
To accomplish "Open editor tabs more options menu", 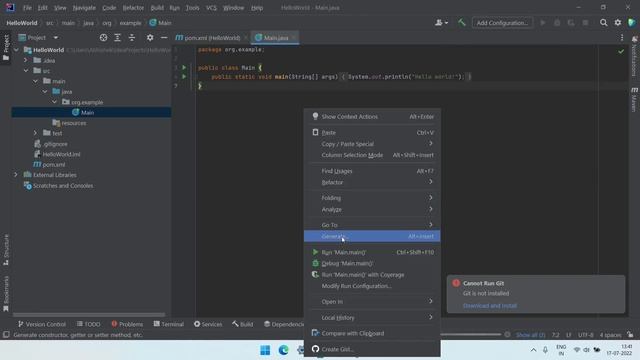I will coord(622,38).
